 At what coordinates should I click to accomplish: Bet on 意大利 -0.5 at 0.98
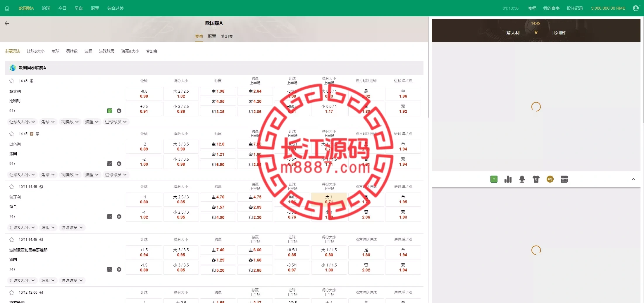click(144, 94)
